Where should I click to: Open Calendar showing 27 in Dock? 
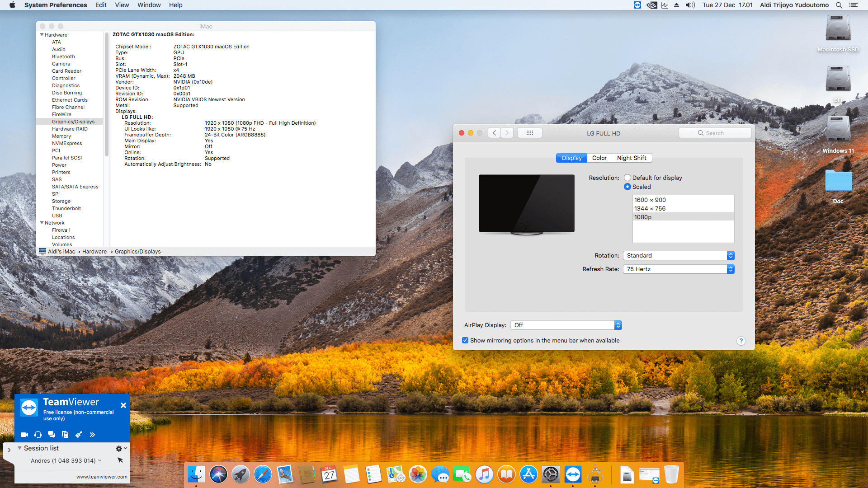(x=329, y=474)
